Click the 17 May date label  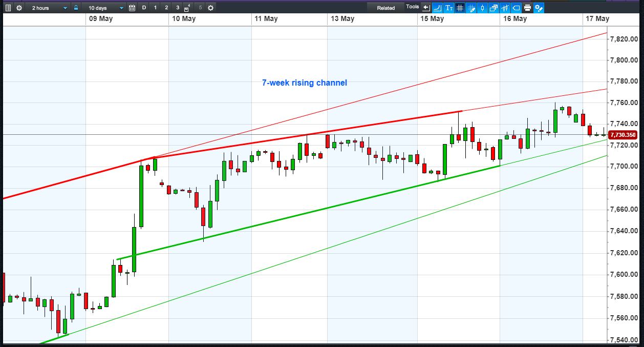coord(597,18)
